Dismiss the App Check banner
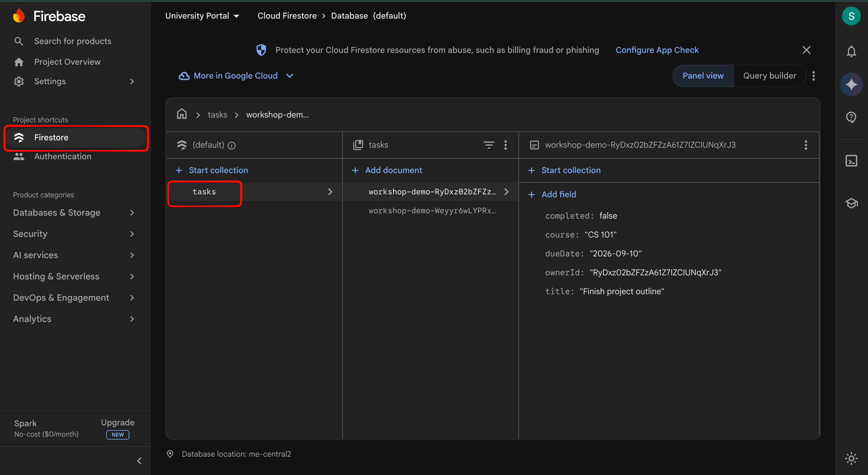Screen dimensions: 868x475 [806, 50]
